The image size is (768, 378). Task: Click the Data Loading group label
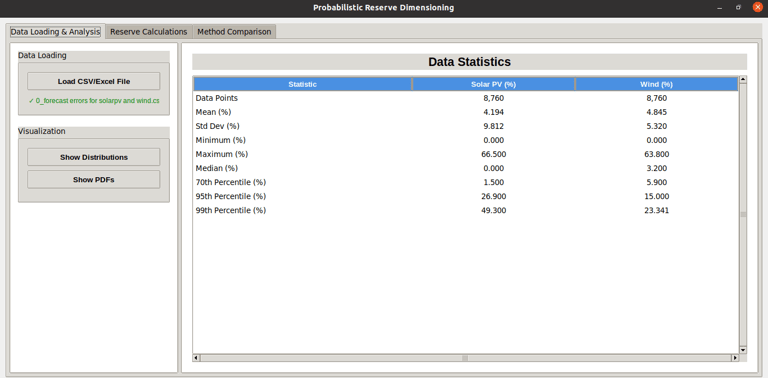(x=42, y=55)
